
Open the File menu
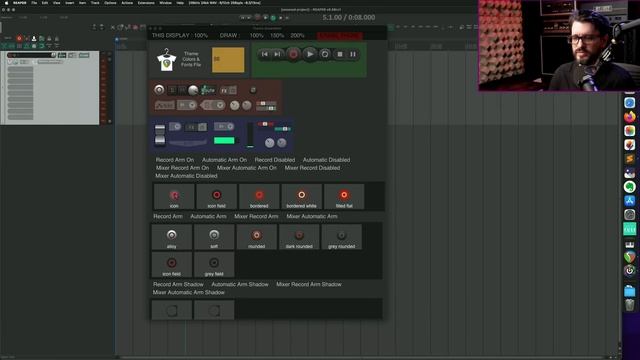(x=34, y=2)
